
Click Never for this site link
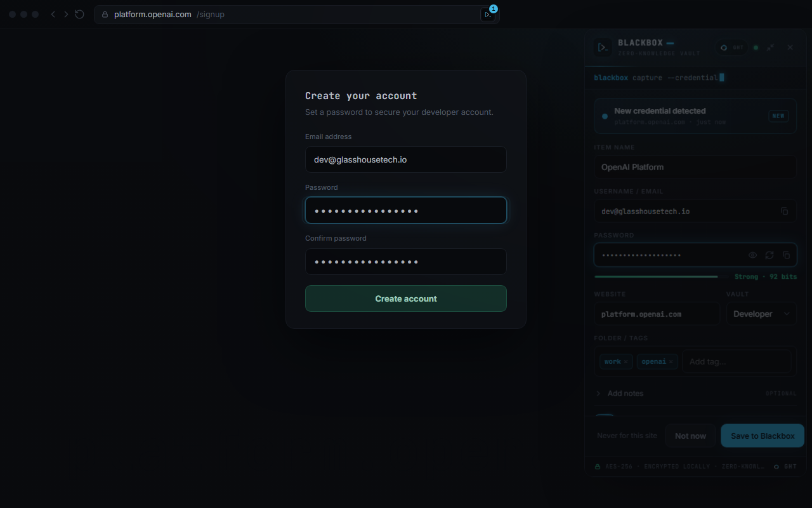(627, 436)
